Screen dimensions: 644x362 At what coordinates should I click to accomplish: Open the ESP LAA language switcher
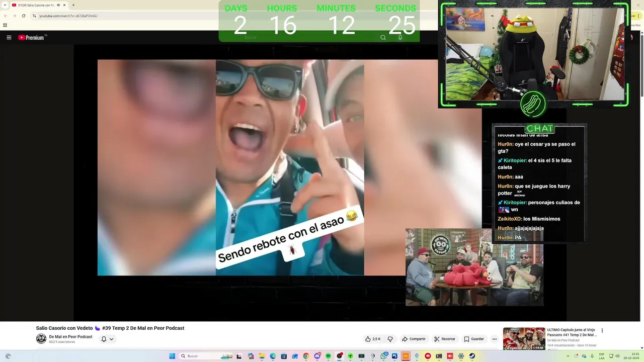click(x=602, y=356)
